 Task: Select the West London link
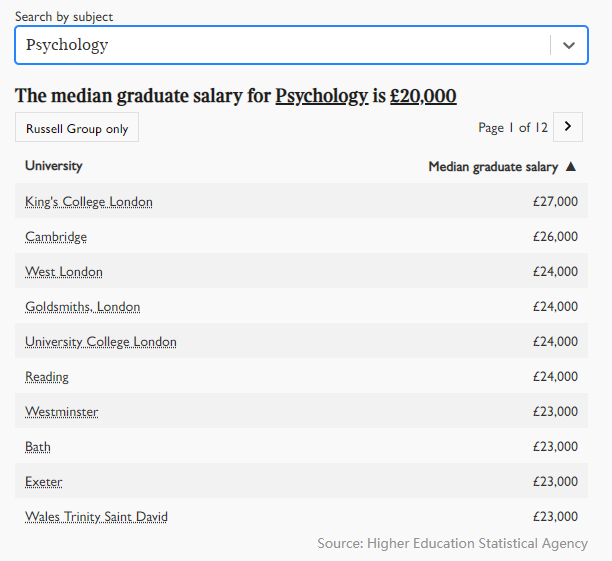[64, 272]
